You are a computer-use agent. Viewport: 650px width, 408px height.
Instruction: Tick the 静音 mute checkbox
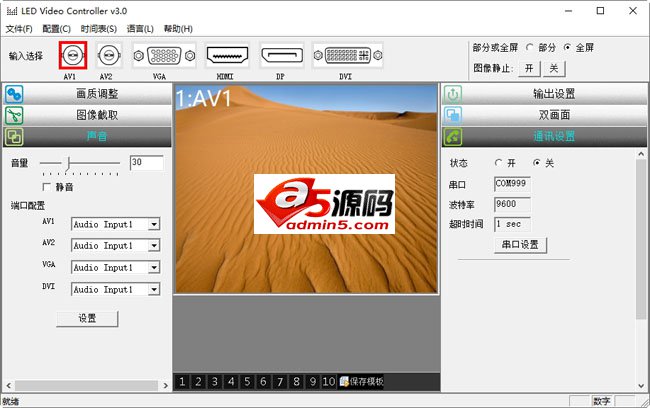point(47,187)
